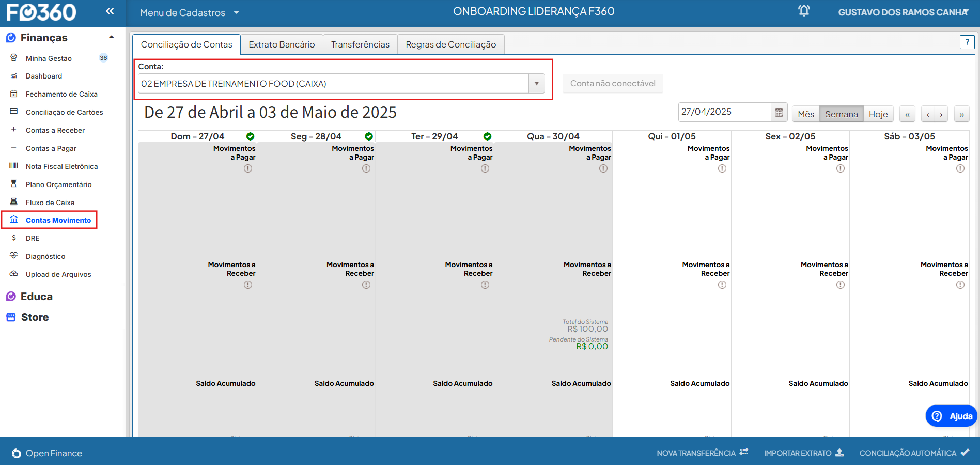Click R$ 0,00 Pendente do Sistema value

[592, 346]
